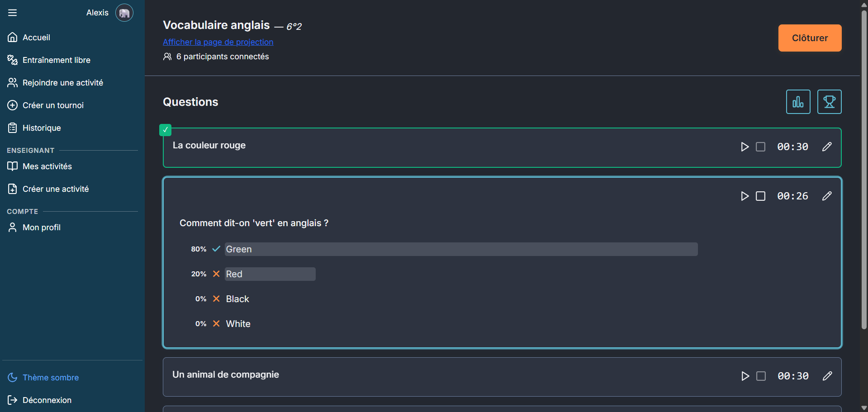Play the 'La couleur rouge' question
Image resolution: width=868 pixels, height=412 pixels.
point(745,147)
